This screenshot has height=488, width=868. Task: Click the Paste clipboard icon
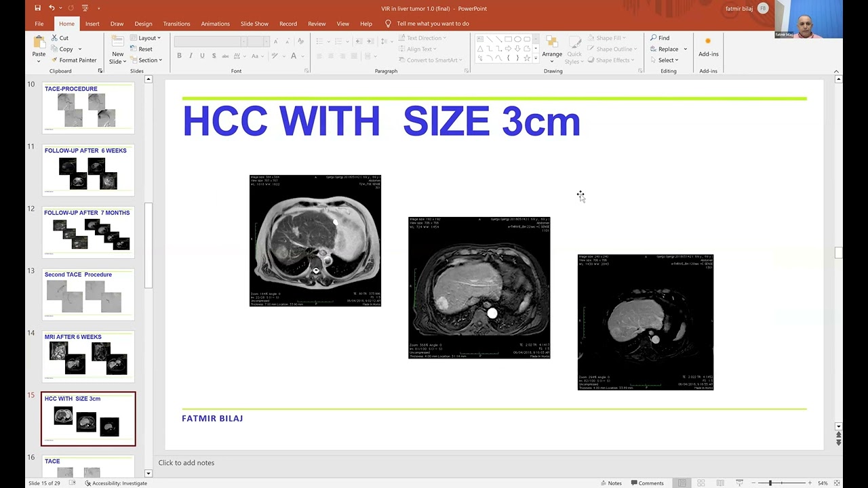39,42
